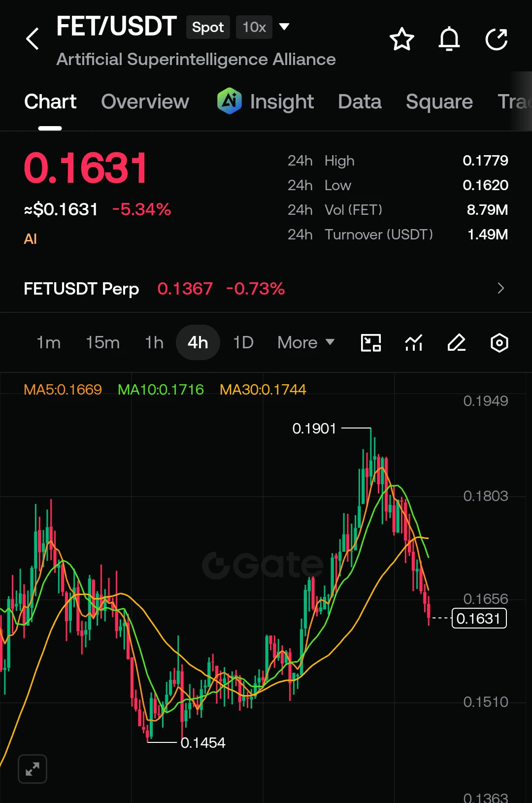Viewport: 532px width, 803px height.
Task: Select the 1m timeframe
Action: (x=49, y=342)
